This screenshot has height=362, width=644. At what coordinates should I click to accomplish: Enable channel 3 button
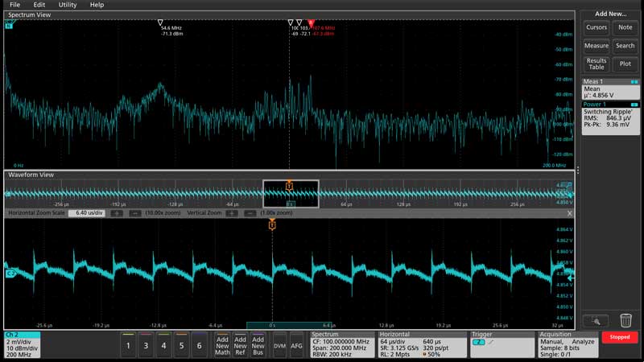coord(146,344)
